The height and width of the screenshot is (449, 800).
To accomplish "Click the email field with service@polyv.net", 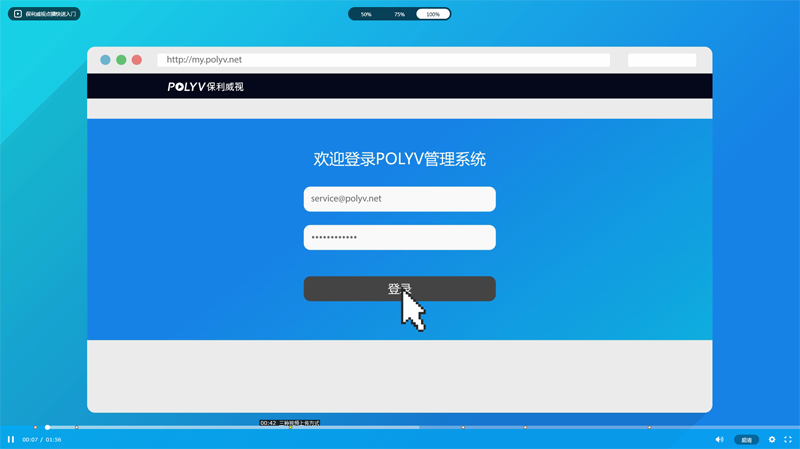I will click(399, 199).
